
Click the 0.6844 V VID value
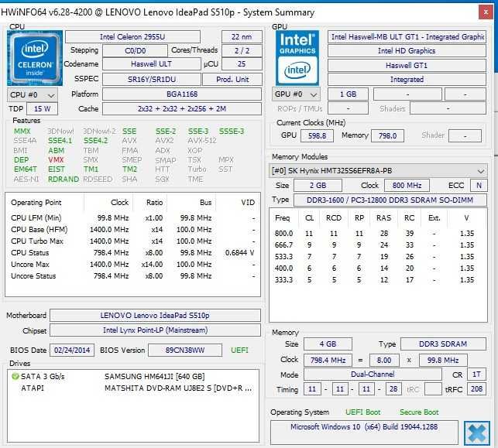[x=240, y=253]
